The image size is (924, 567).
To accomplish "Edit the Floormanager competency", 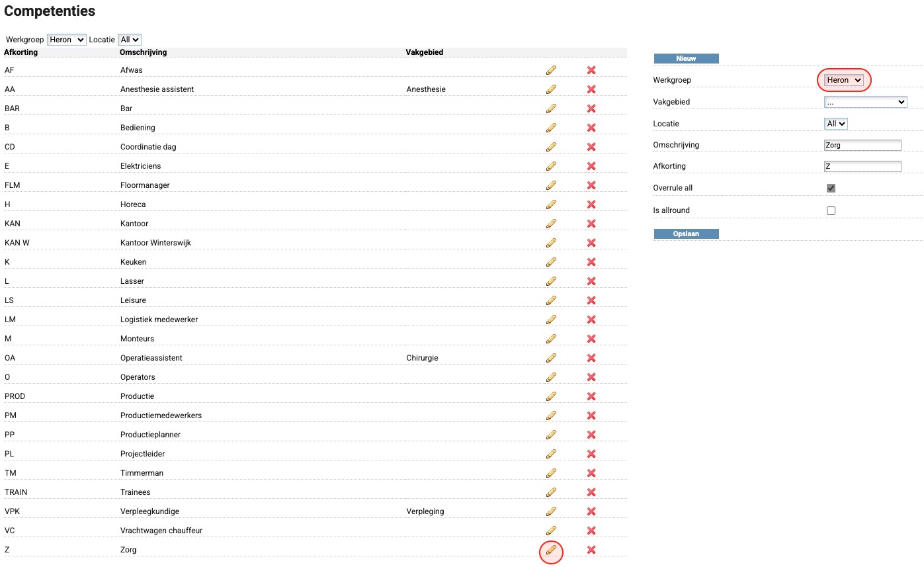I will (x=551, y=185).
